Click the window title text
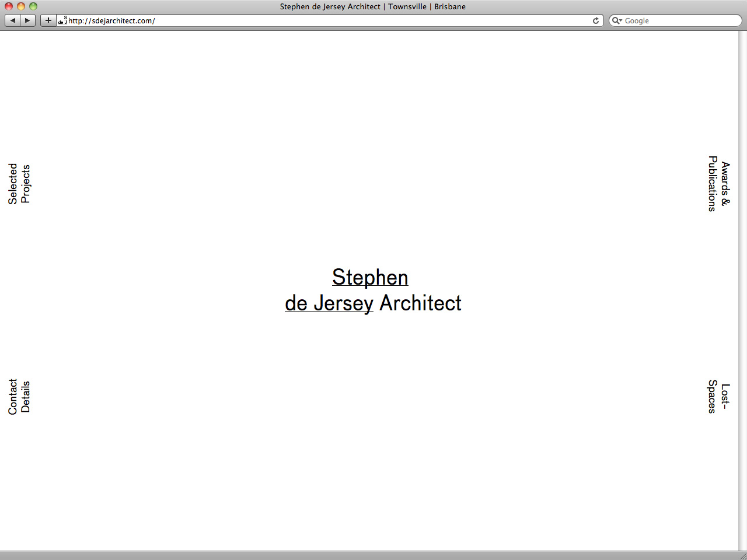747x560 pixels. [373, 6]
